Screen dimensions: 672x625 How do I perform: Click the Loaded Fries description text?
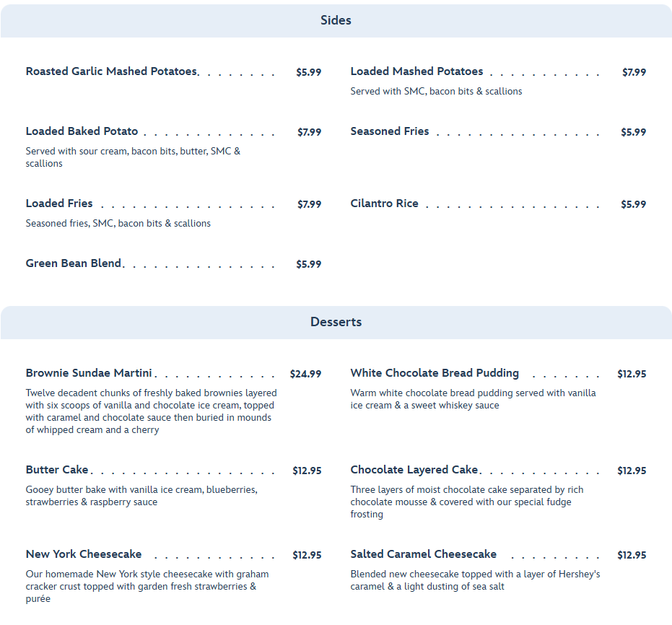(x=118, y=224)
